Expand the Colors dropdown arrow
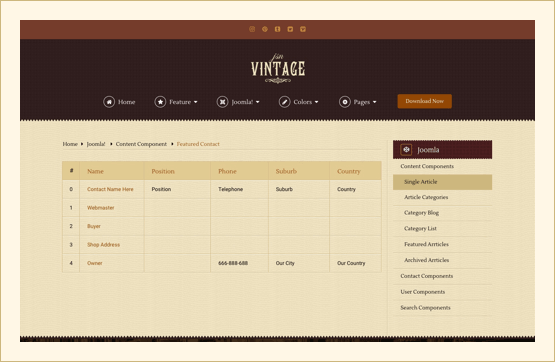 (x=316, y=102)
